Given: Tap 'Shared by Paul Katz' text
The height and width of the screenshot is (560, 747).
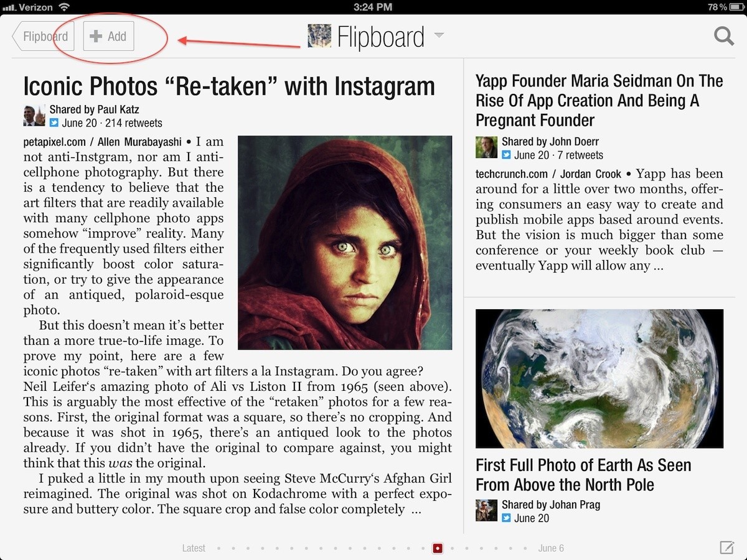Looking at the screenshot, I should pos(95,110).
